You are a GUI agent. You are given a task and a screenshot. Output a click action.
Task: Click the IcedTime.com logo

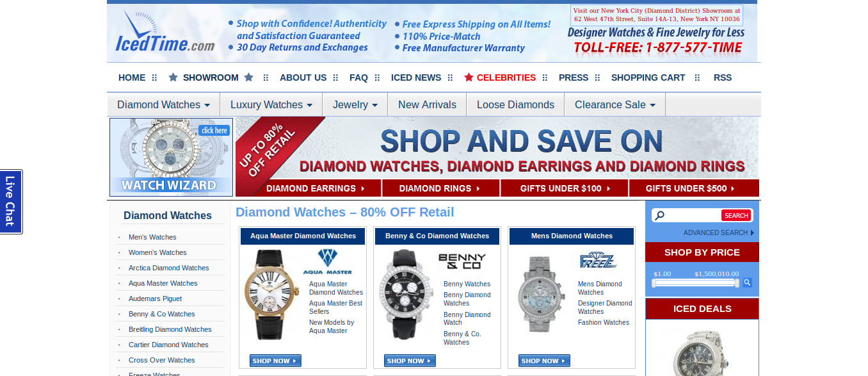tap(165, 32)
